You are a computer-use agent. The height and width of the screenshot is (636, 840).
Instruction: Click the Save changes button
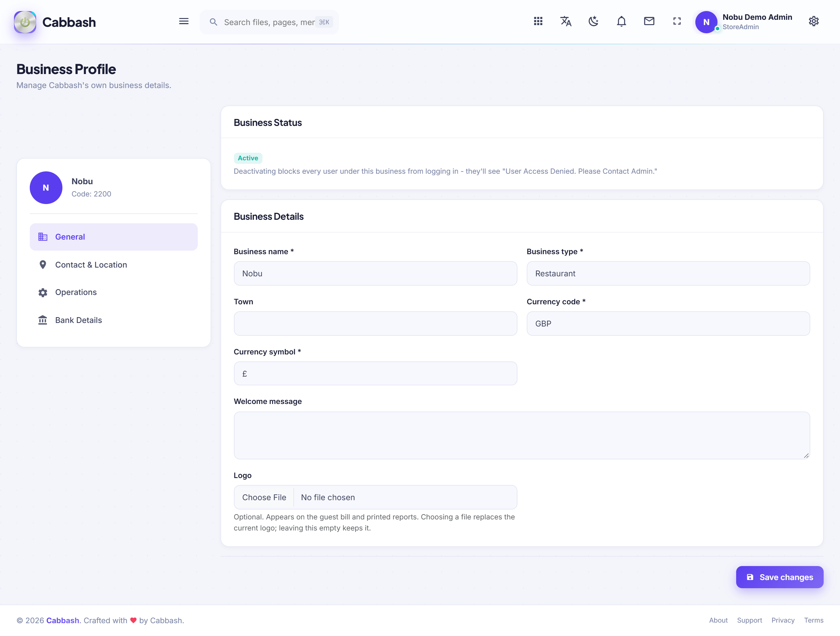pos(779,577)
